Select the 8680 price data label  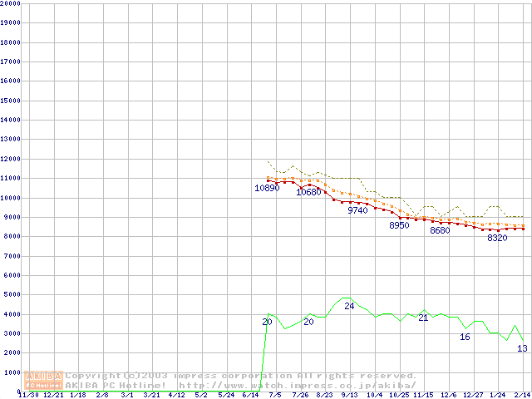click(x=440, y=230)
